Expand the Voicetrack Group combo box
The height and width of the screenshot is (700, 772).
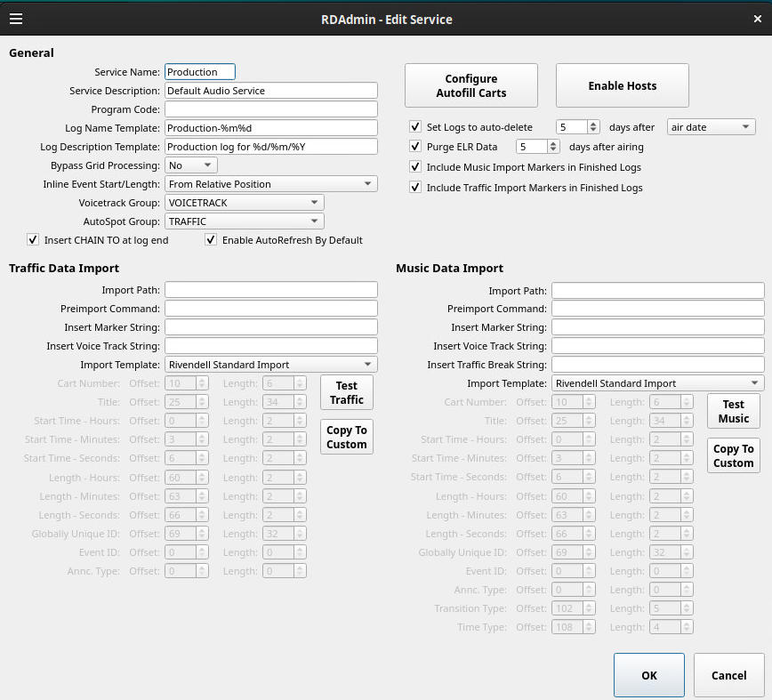245,203
